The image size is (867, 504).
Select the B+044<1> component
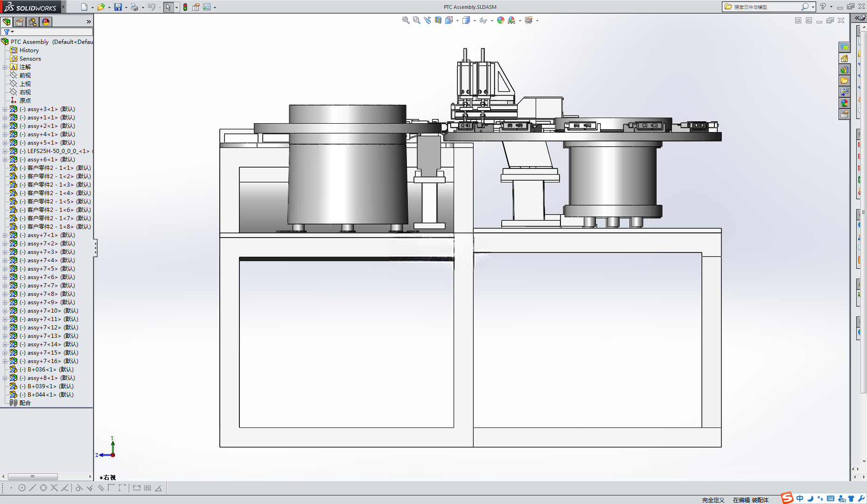(x=47, y=395)
